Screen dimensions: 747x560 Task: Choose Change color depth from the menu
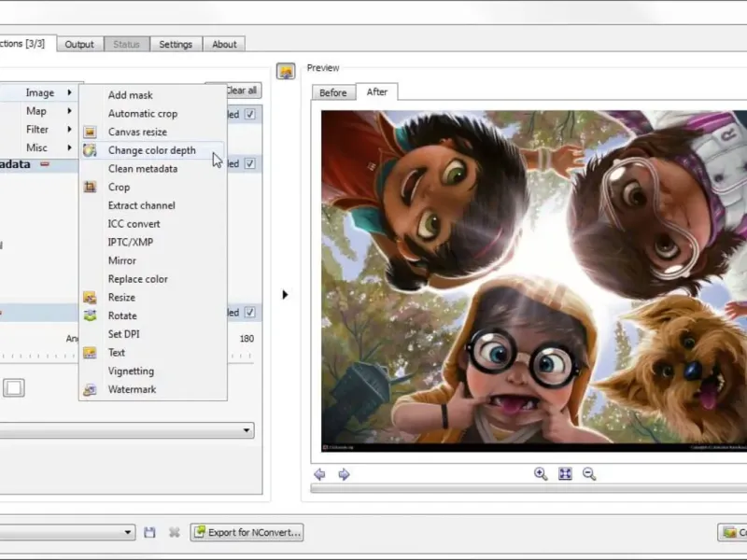151,150
